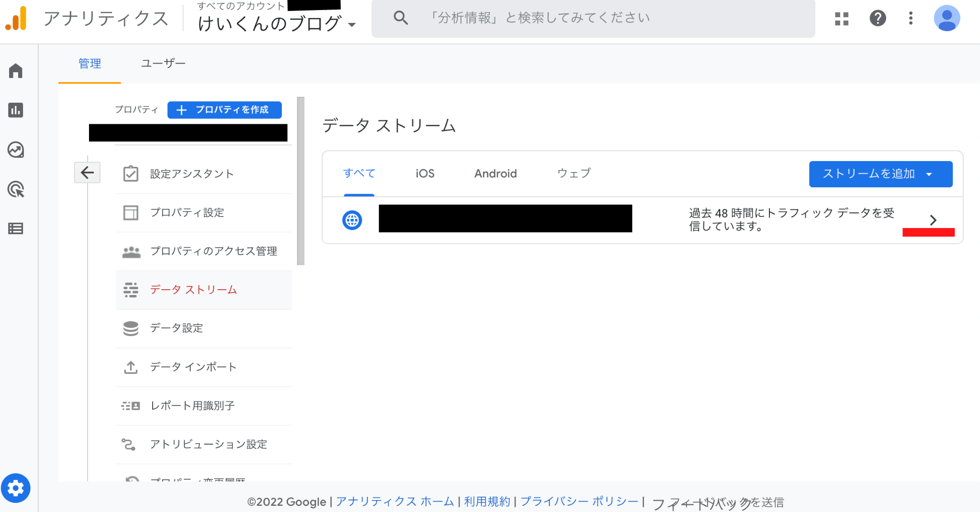The width and height of the screenshot is (980, 512).
Task: Expand the web stream details chevron
Action: pyautogui.click(x=933, y=220)
